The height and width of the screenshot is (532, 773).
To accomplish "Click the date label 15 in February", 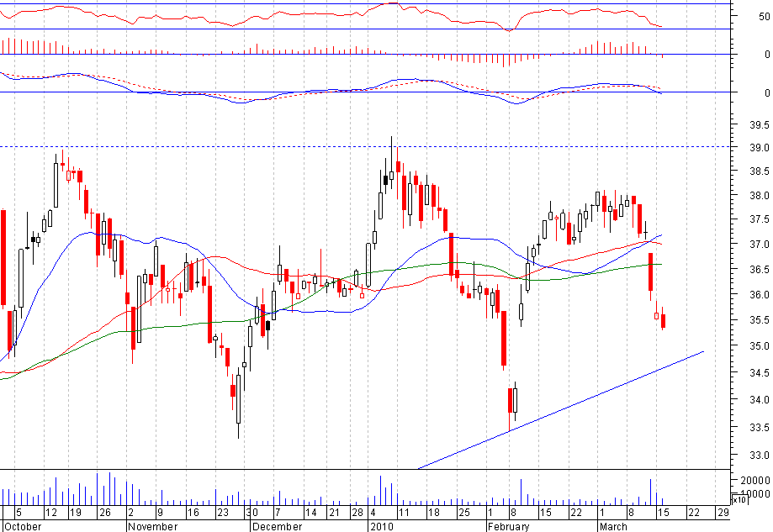I will (x=545, y=513).
